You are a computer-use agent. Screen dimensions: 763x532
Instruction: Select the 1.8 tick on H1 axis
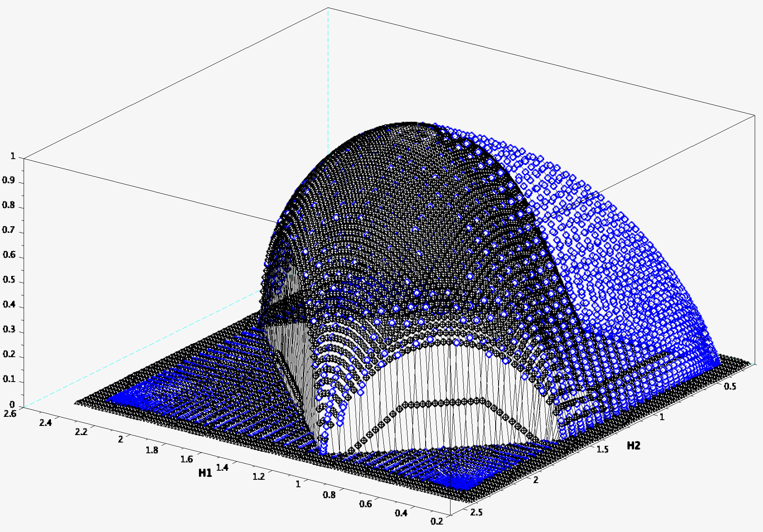point(152,450)
